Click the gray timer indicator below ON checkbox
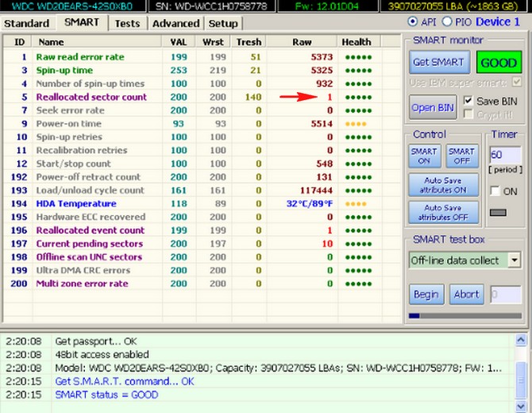The height and width of the screenshot is (413, 532). (499, 212)
